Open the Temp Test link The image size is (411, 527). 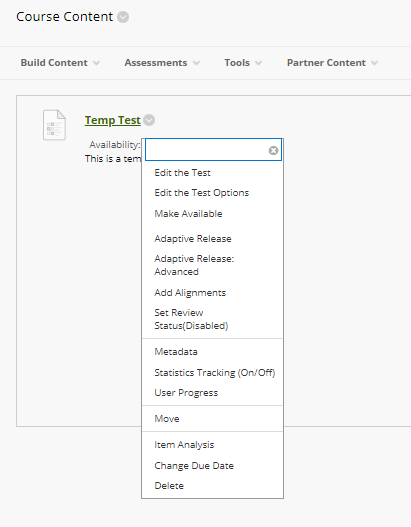click(x=113, y=120)
